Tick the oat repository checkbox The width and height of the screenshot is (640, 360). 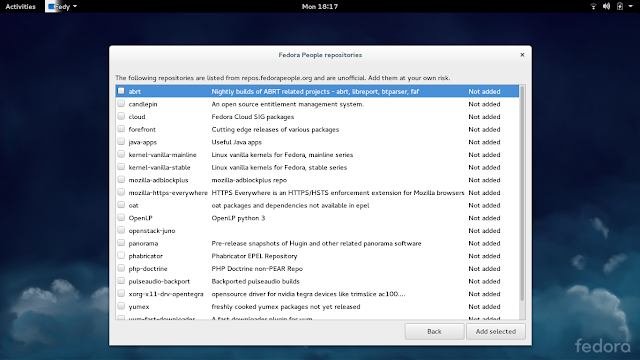[121, 205]
